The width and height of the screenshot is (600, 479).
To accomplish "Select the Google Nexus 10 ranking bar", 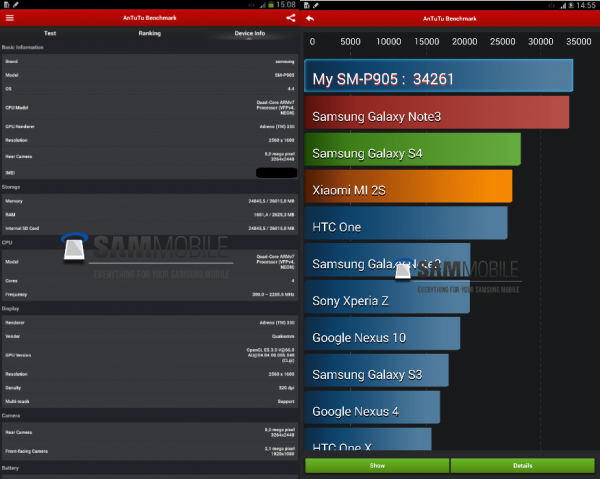I will point(382,333).
